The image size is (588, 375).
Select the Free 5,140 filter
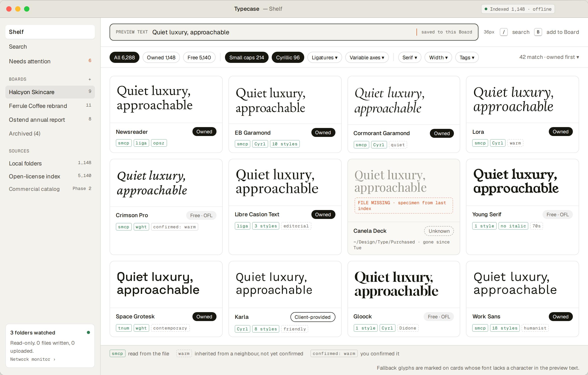tap(199, 58)
